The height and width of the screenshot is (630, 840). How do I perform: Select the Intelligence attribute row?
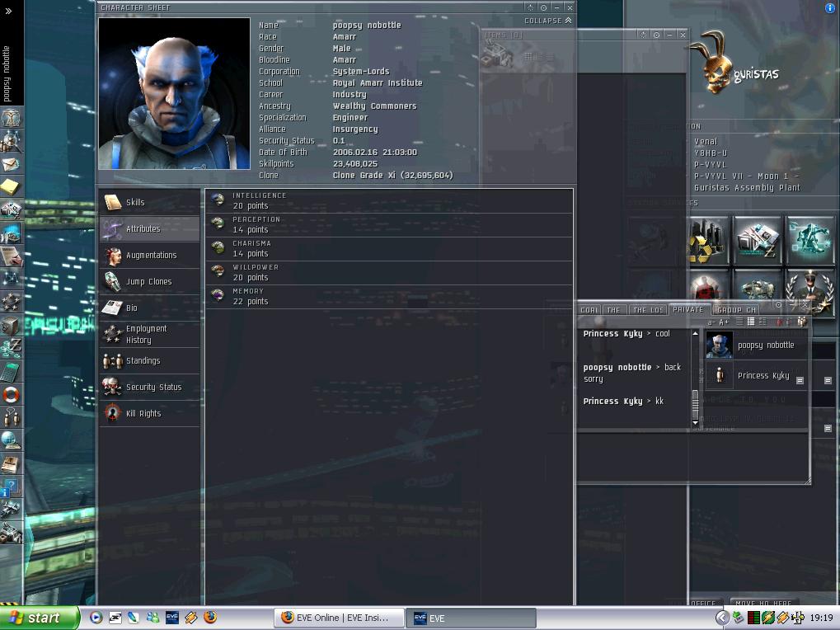(x=389, y=201)
